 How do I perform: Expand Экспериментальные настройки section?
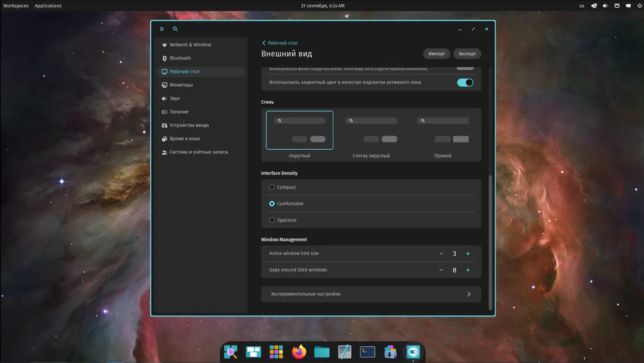371,294
